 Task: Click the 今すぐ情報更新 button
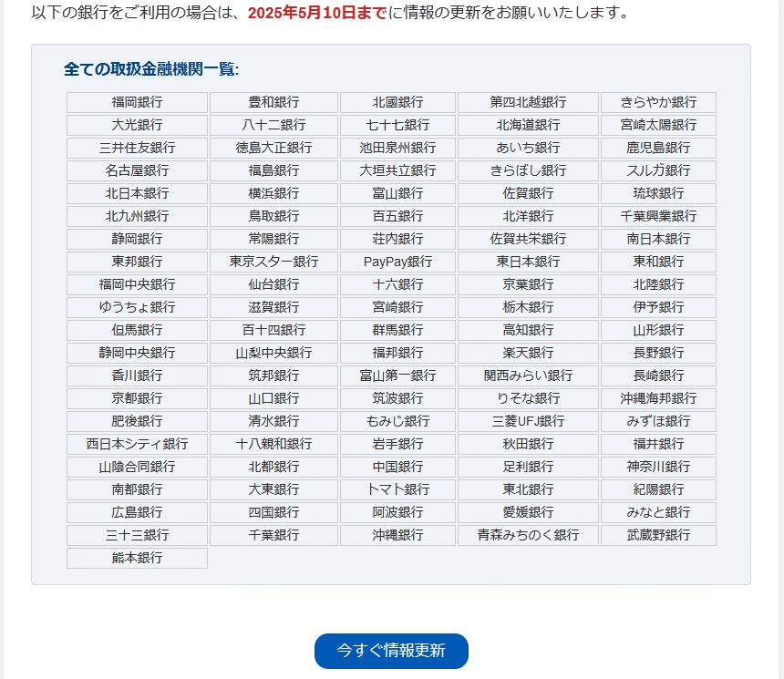click(391, 651)
